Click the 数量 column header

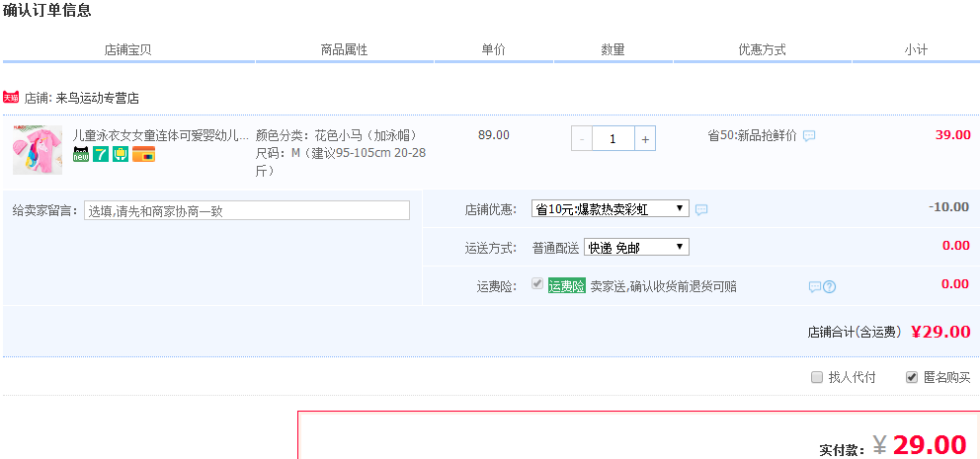(x=613, y=50)
